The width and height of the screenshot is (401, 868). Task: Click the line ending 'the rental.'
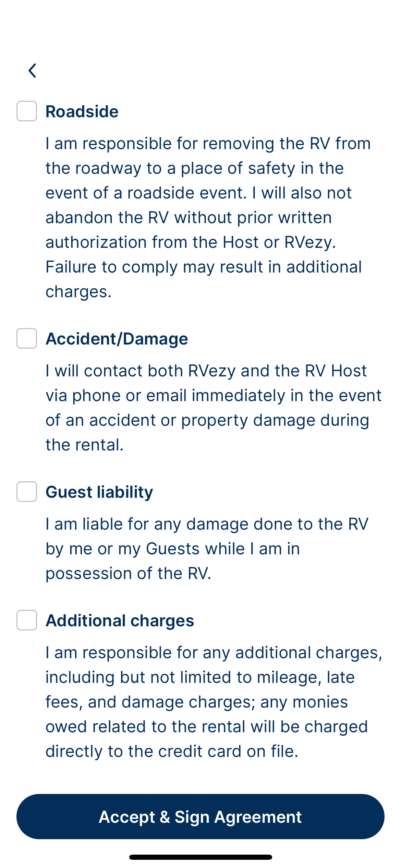click(x=85, y=445)
